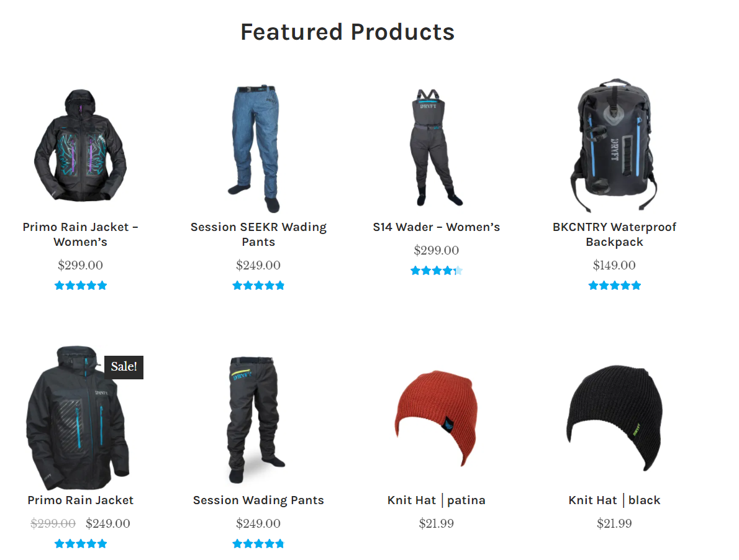Click the Sale! badge on Primo Rain Jacket
The image size is (739, 560).
(x=124, y=367)
